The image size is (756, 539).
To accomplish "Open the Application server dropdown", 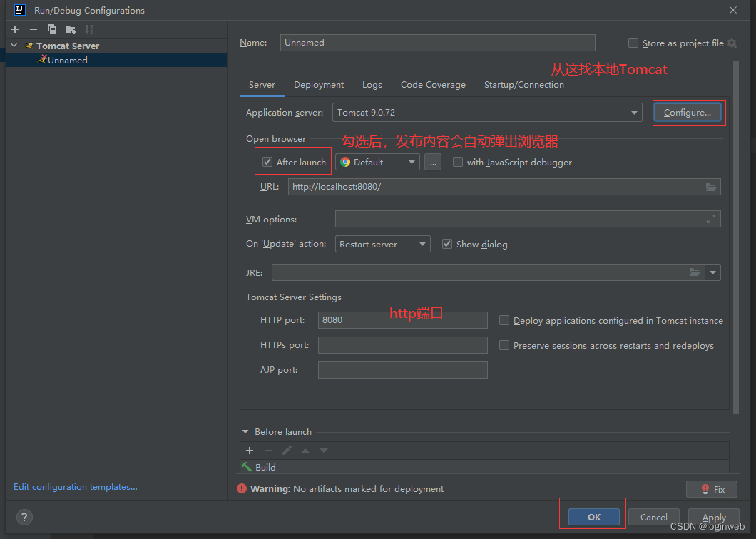I will click(x=487, y=113).
